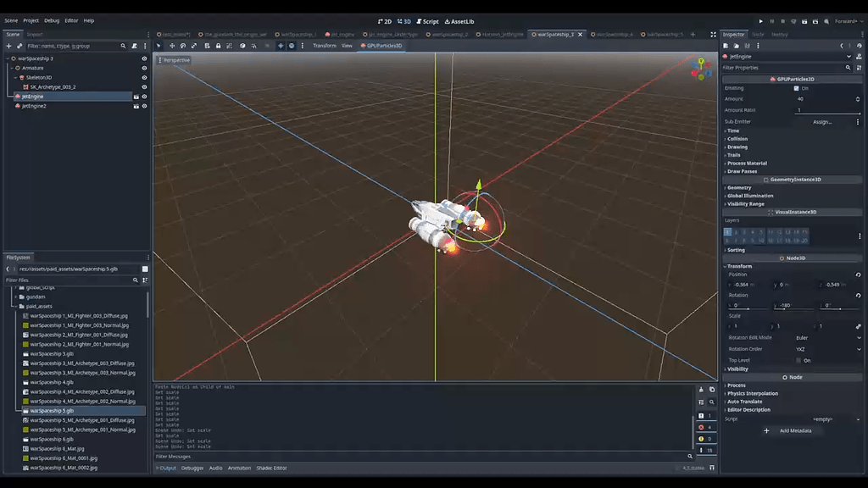Image resolution: width=868 pixels, height=488 pixels.
Task: Open the sun and environment settings dots
Action: tap(303, 46)
